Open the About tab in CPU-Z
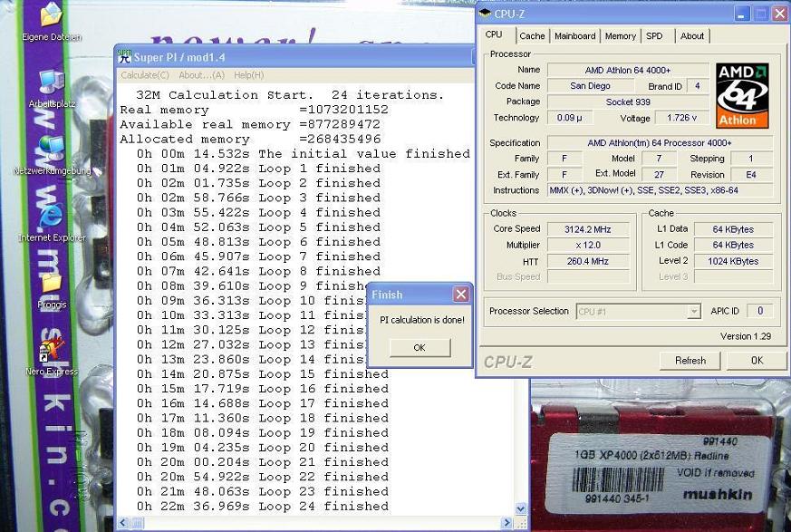The height and width of the screenshot is (532, 791). click(x=691, y=36)
